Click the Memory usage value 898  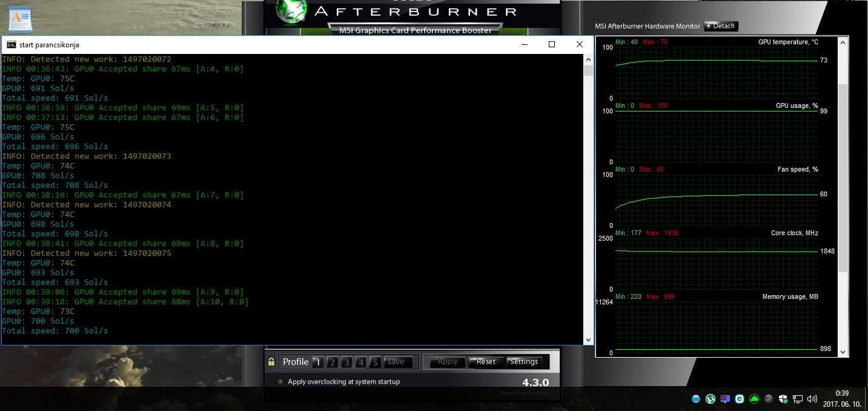(x=825, y=349)
